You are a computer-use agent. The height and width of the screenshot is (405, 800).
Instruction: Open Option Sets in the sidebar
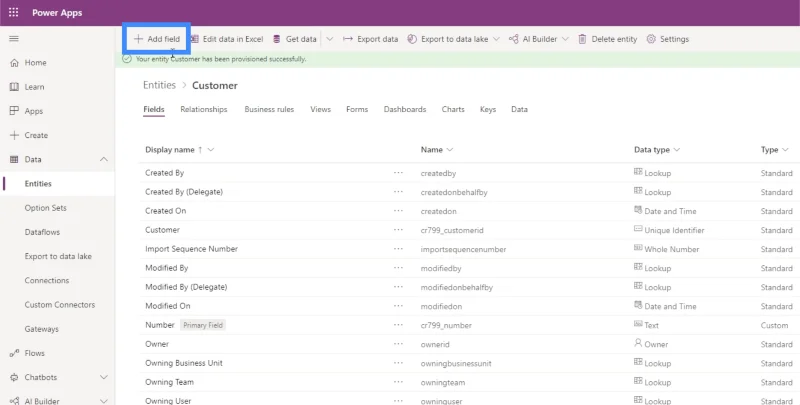pyautogui.click(x=45, y=208)
